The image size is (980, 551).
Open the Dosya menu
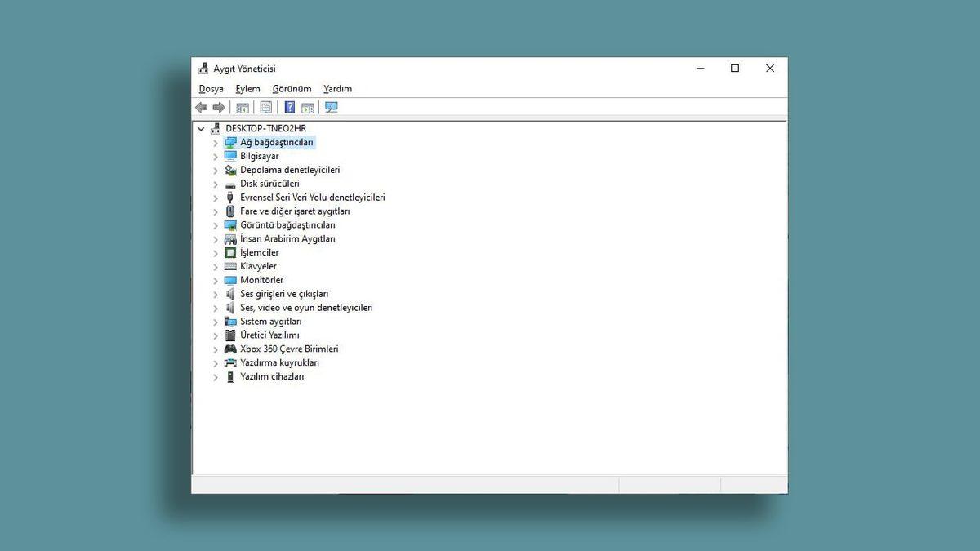(211, 88)
